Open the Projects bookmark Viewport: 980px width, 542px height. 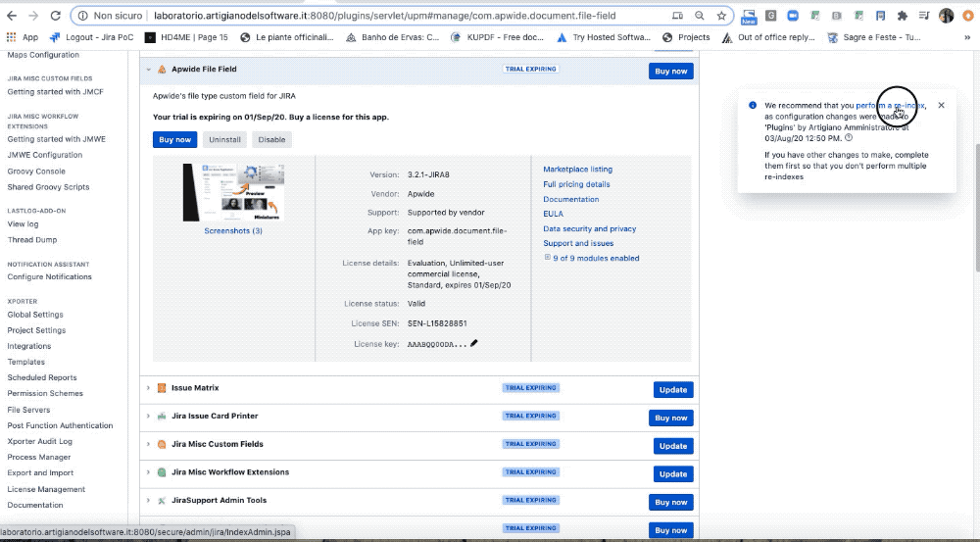click(x=686, y=37)
